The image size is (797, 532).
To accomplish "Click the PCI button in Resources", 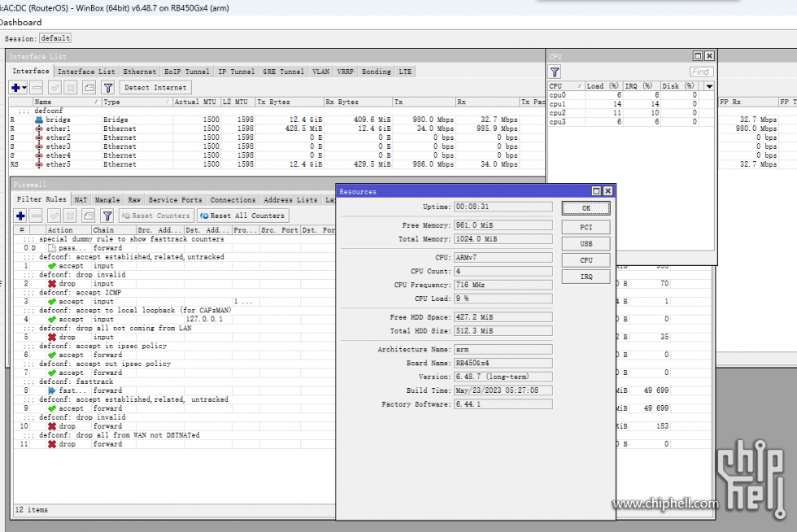I will (x=586, y=227).
